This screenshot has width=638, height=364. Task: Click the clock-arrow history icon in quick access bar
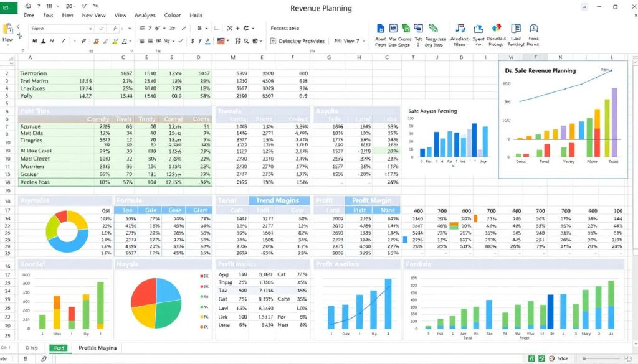[x=28, y=6]
